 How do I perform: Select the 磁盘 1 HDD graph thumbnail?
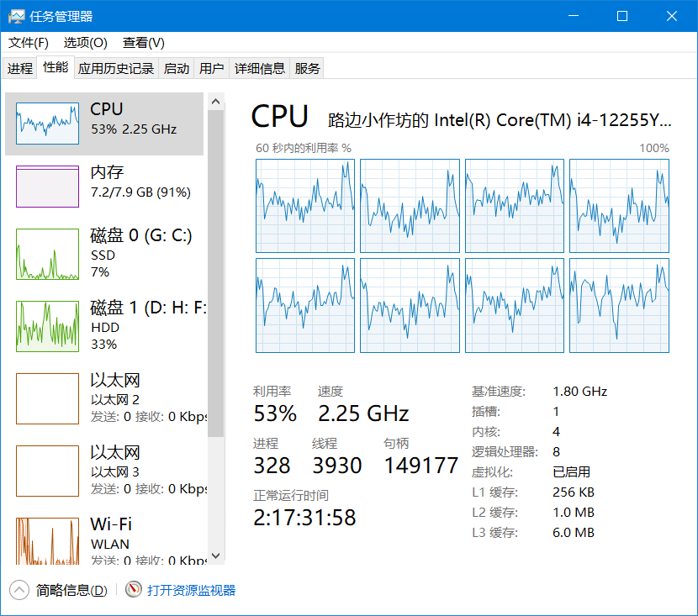47,326
